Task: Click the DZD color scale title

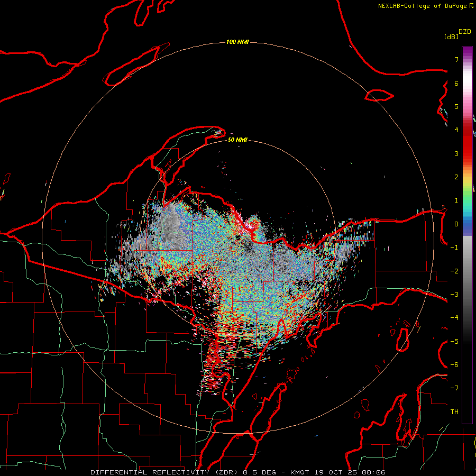Action: click(x=465, y=32)
